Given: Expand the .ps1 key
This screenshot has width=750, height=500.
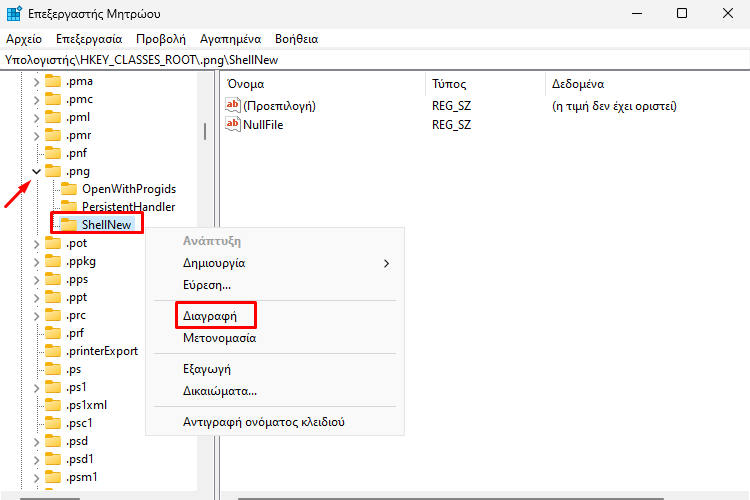Looking at the screenshot, I should click(36, 388).
